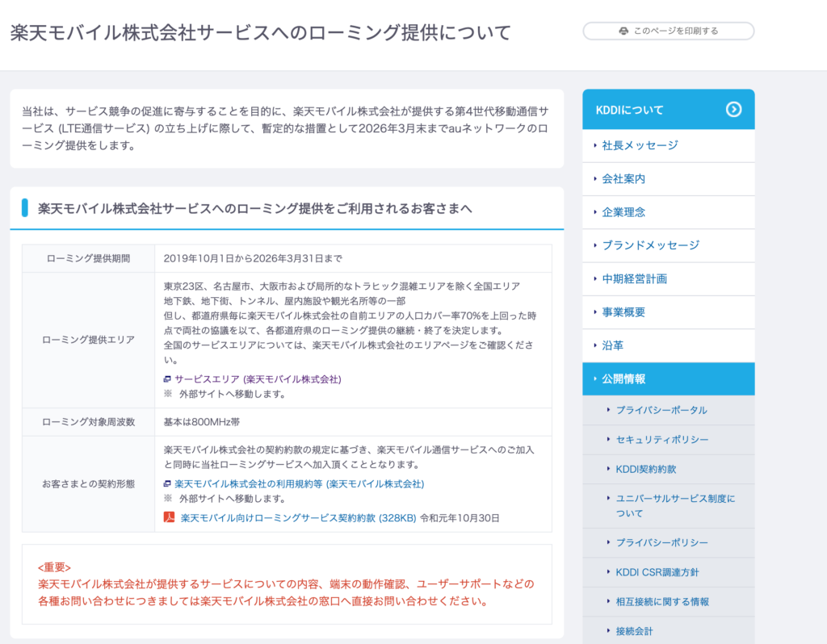Click the page title 楽天モバイル株式会社サービスへのローミング提供について

tap(261, 32)
